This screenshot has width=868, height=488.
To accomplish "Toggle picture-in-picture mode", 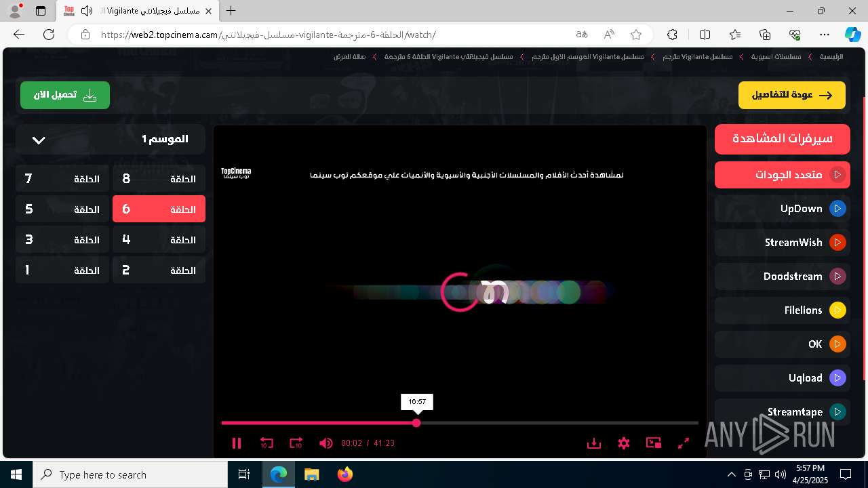I will (x=654, y=443).
